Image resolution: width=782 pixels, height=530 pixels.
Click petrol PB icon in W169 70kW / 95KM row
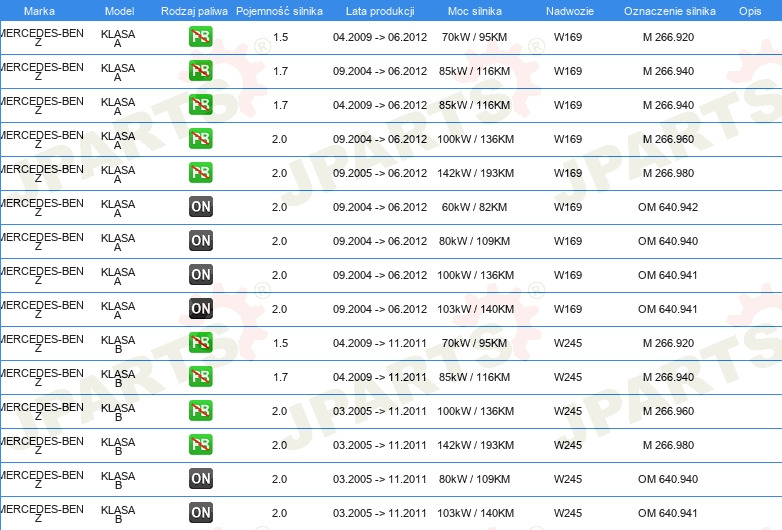pyautogui.click(x=200, y=37)
